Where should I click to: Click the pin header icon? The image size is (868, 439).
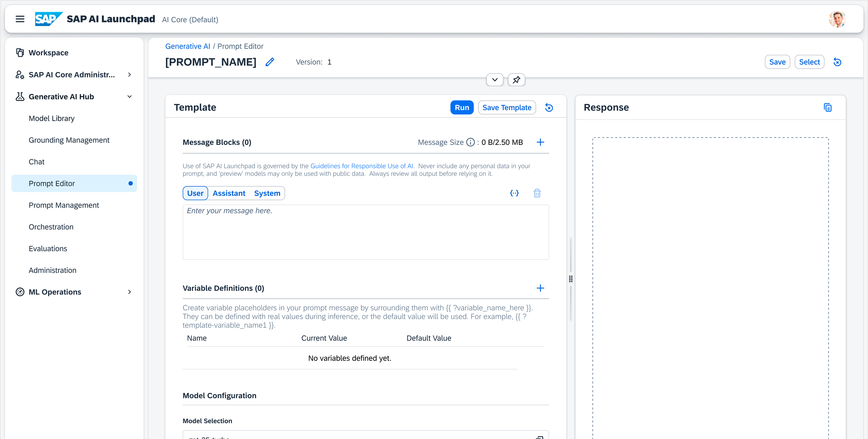tap(516, 80)
